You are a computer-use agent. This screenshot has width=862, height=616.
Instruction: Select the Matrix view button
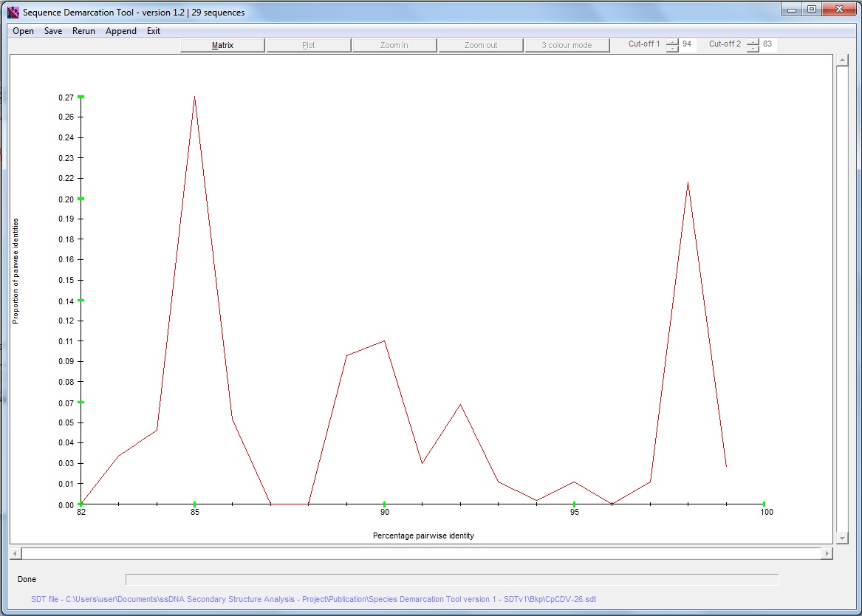coord(222,44)
